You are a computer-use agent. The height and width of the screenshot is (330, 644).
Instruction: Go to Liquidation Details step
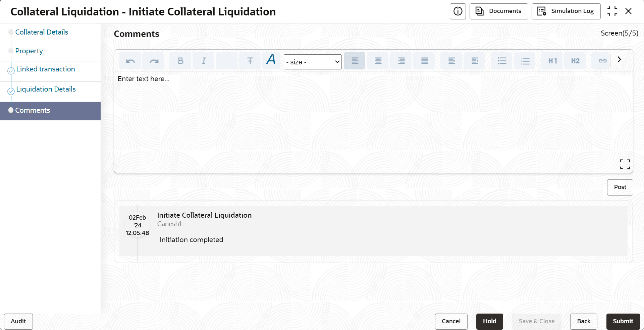46,89
